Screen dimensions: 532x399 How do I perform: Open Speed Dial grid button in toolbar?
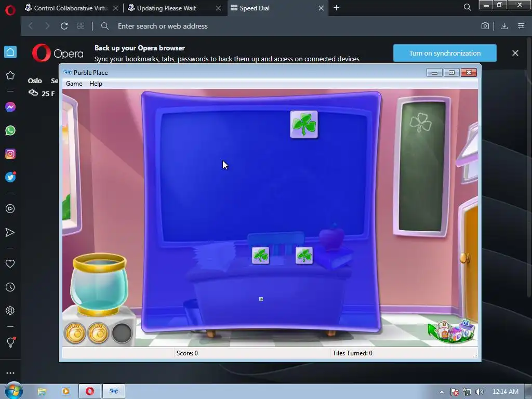tap(81, 26)
